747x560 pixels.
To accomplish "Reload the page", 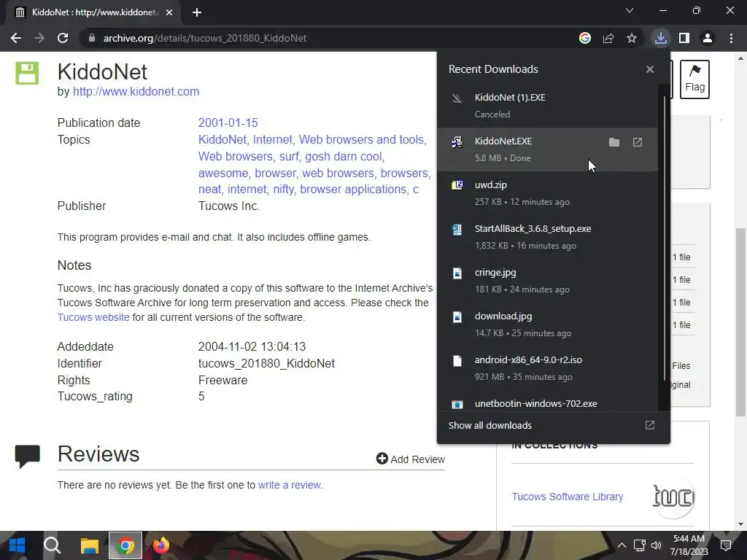I will [x=63, y=38].
